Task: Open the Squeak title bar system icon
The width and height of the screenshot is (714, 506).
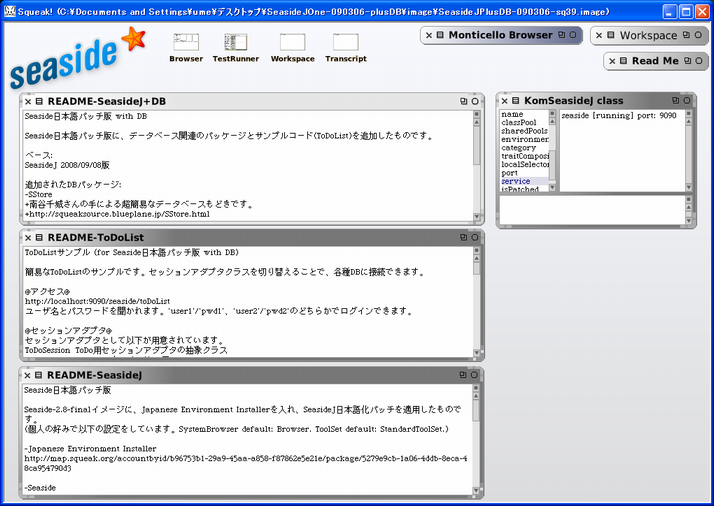Action: pos(10,11)
